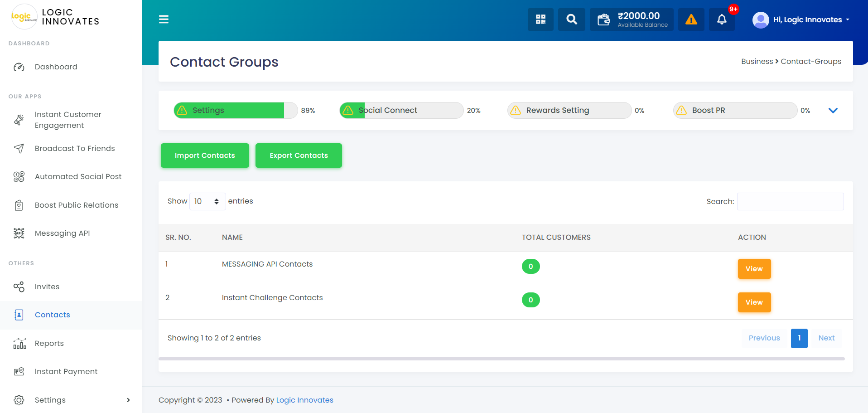Click the Dashboard speedometer icon
Screen dimensions: 868x413
point(19,67)
